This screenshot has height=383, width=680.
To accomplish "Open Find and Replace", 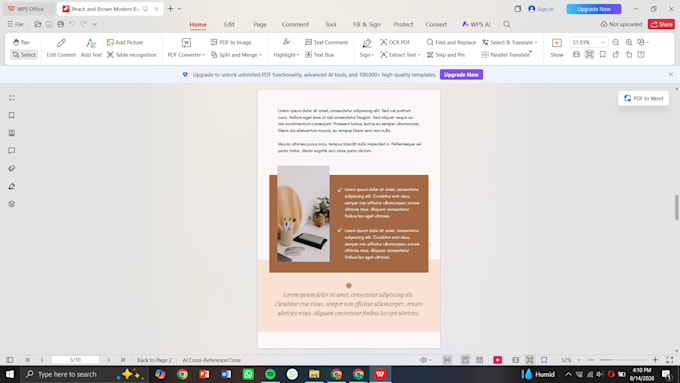I will tap(451, 42).
